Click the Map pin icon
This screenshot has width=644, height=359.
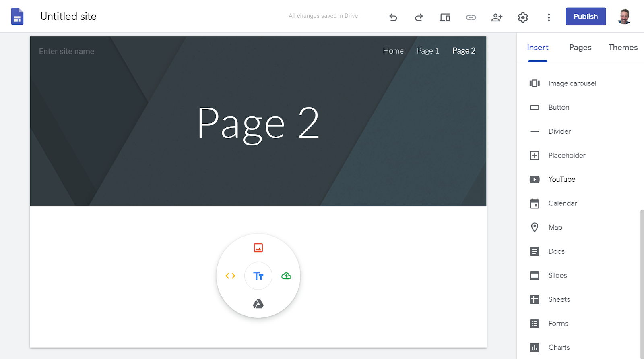(535, 228)
